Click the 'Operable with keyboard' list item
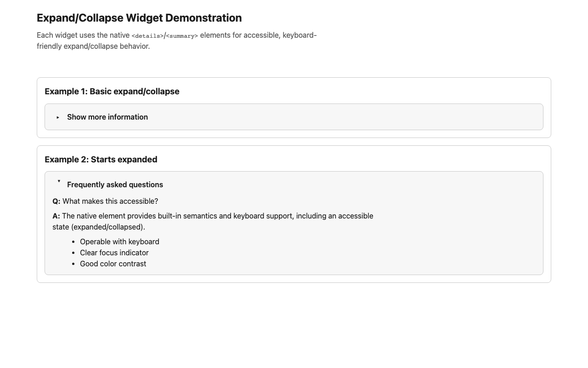This screenshot has width=588, height=368. (119, 241)
